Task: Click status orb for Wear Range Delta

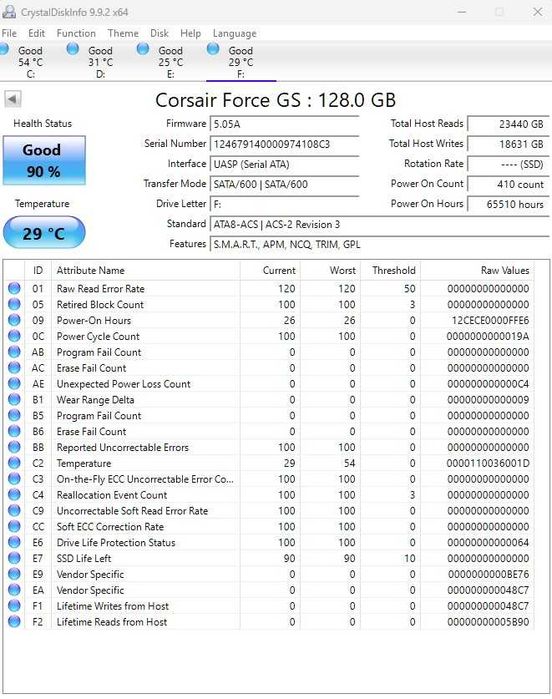Action: click(14, 399)
